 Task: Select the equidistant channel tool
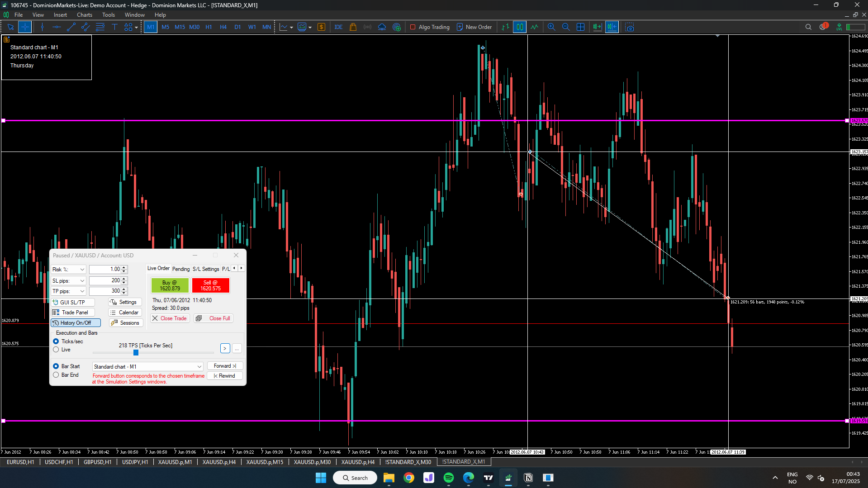click(x=85, y=27)
